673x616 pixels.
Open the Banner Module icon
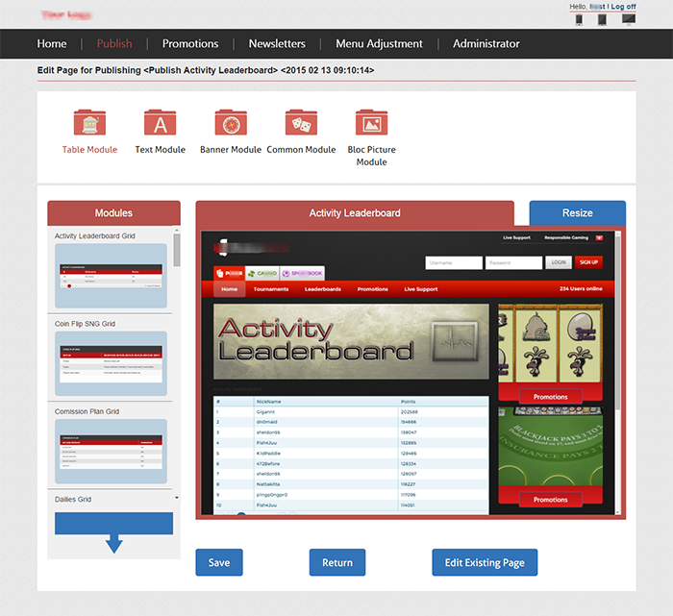pyautogui.click(x=231, y=123)
